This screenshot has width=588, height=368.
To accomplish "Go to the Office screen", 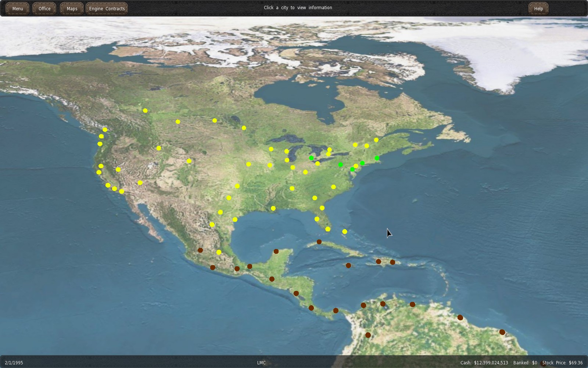I will pyautogui.click(x=44, y=8).
